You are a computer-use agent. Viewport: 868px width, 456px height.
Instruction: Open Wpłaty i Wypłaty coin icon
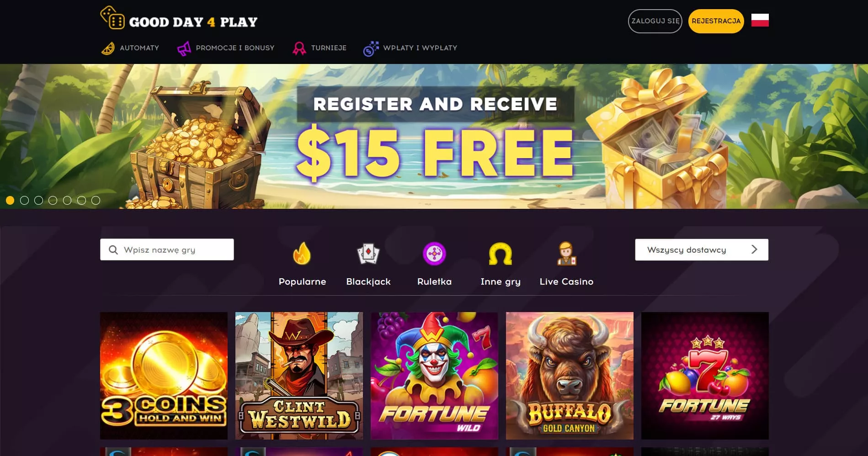point(371,48)
